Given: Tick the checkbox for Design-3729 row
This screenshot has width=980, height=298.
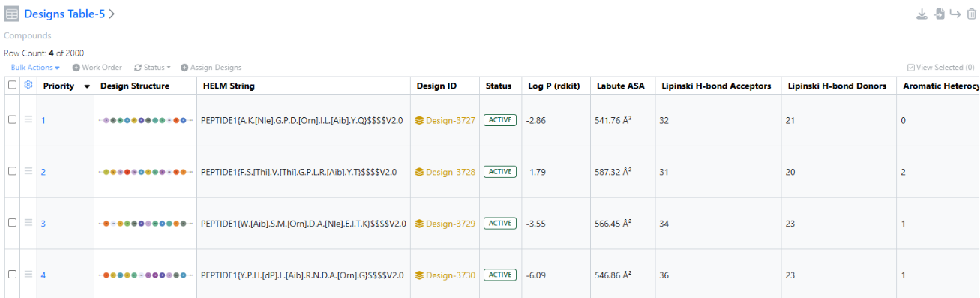Looking at the screenshot, I should click(x=12, y=223).
